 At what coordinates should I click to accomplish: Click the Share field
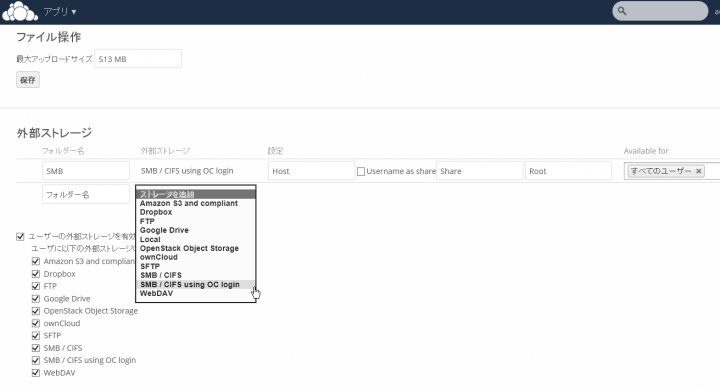(x=479, y=171)
